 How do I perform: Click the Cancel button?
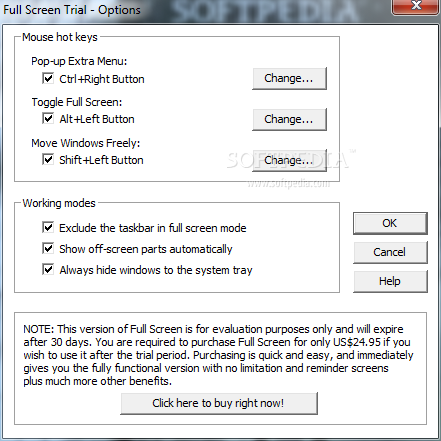click(x=390, y=252)
